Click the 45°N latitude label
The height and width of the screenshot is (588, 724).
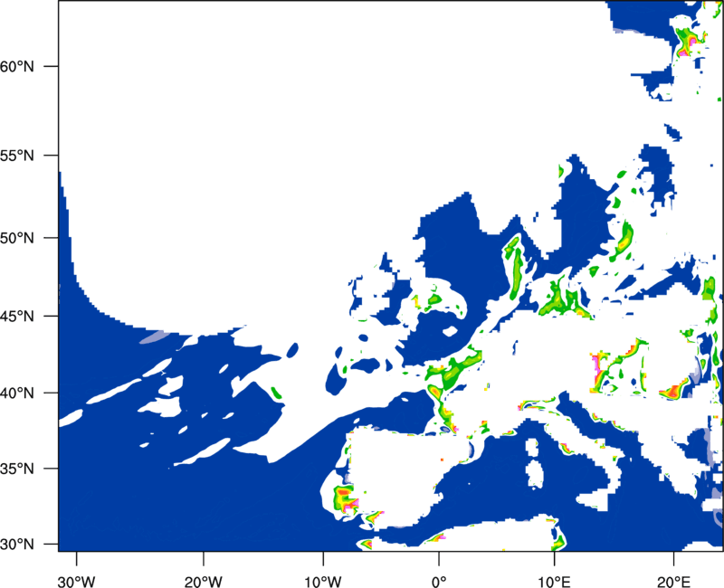click(x=17, y=316)
